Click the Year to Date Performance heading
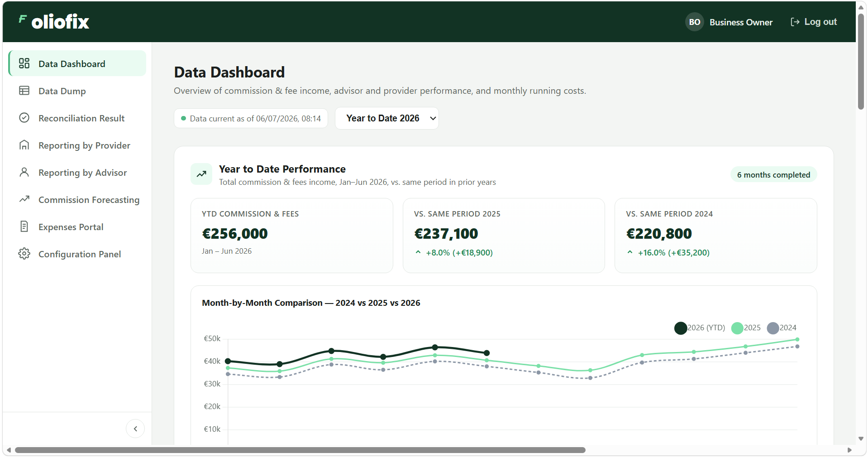This screenshot has width=868, height=458. (282, 169)
